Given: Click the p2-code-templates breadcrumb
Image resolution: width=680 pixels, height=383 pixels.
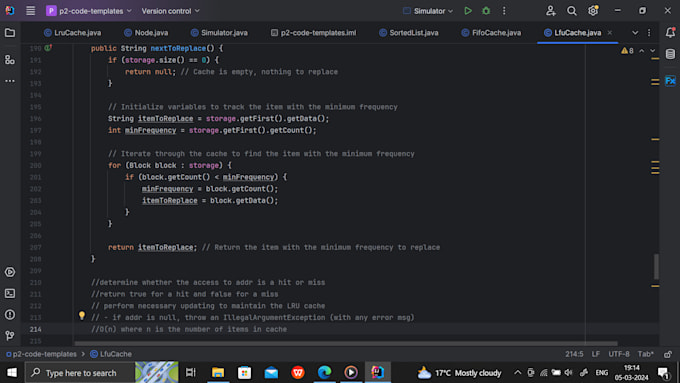Looking at the screenshot, I should coord(41,354).
